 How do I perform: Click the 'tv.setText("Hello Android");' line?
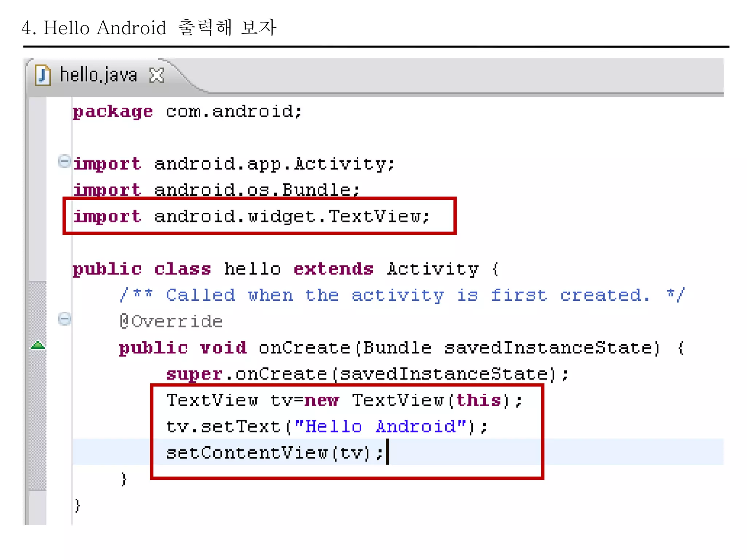[327, 427]
